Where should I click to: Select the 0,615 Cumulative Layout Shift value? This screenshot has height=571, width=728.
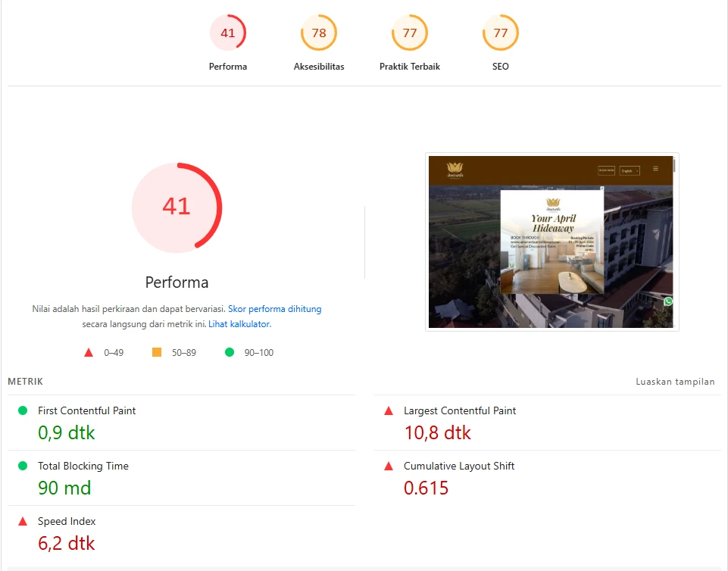426,488
